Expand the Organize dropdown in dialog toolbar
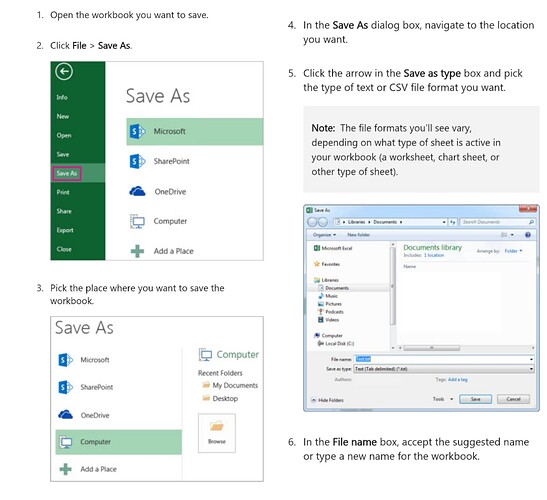 pos(324,235)
